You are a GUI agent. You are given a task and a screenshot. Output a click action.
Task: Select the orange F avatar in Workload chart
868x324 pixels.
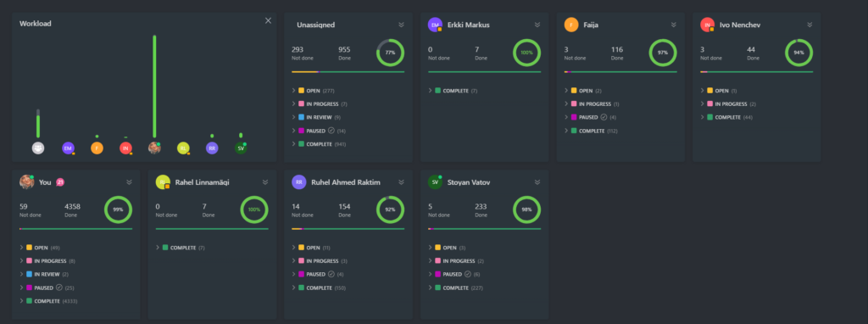97,148
